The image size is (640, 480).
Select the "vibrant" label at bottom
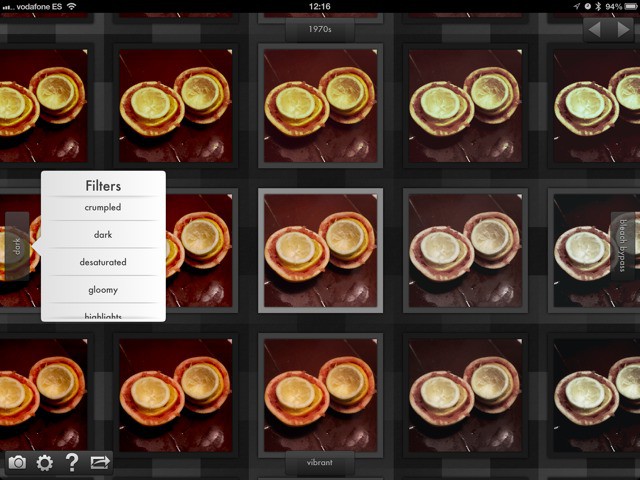point(320,463)
